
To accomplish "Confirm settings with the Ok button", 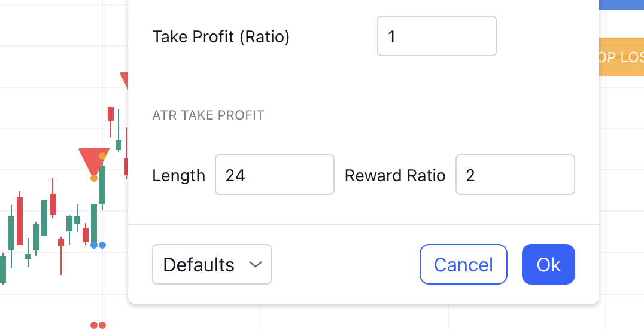I will click(548, 264).
